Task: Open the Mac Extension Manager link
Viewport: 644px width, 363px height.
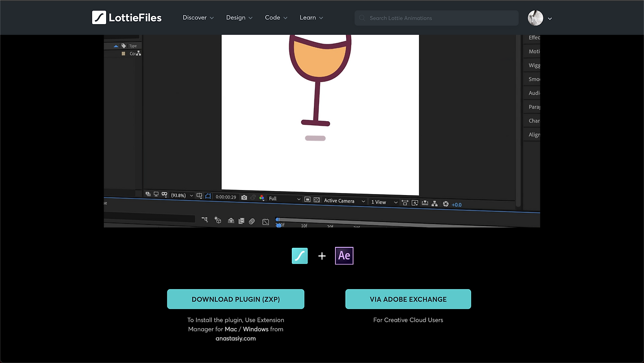Action: coord(231,329)
